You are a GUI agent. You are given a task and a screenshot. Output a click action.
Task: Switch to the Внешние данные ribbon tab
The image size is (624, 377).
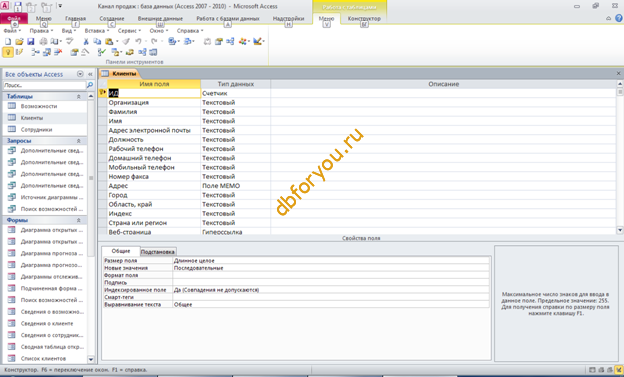[160, 18]
